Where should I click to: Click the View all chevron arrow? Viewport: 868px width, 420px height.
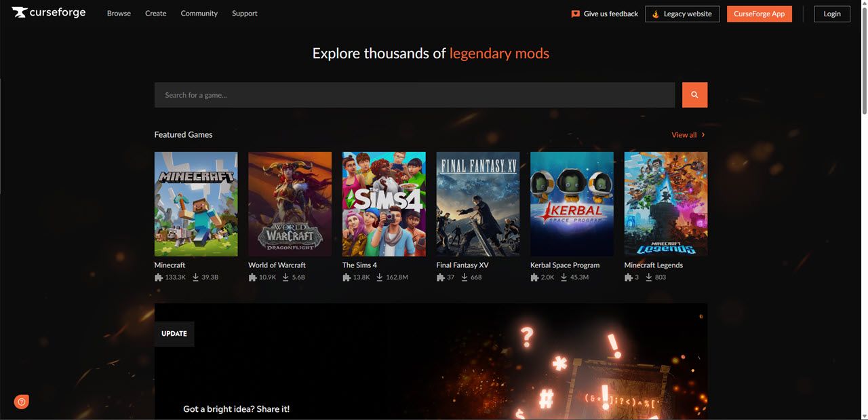coord(703,135)
